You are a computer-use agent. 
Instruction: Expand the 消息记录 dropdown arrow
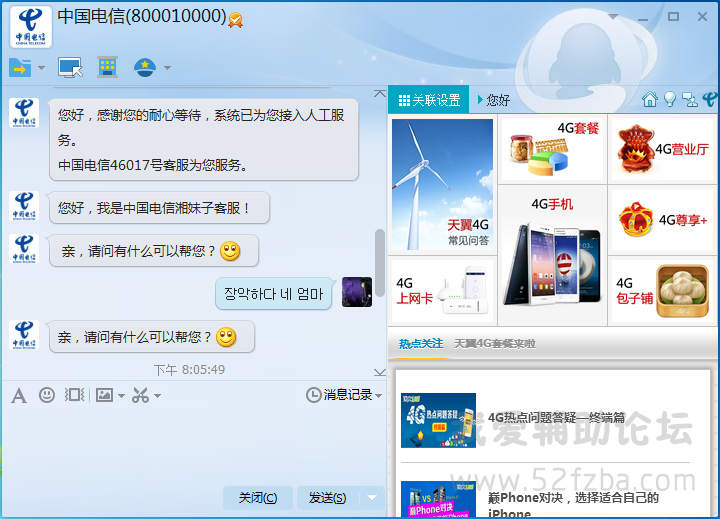(378, 395)
